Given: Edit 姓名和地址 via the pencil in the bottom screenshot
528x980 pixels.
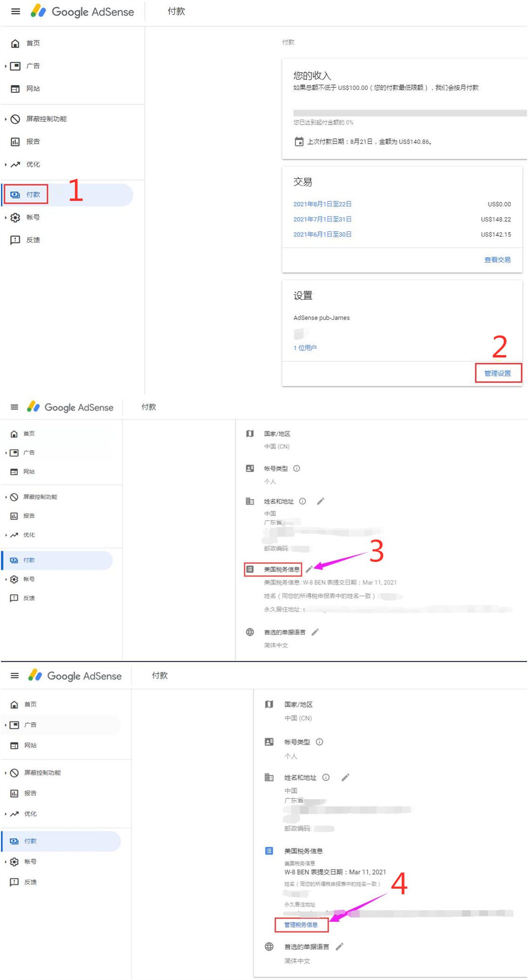Looking at the screenshot, I should pos(345,777).
